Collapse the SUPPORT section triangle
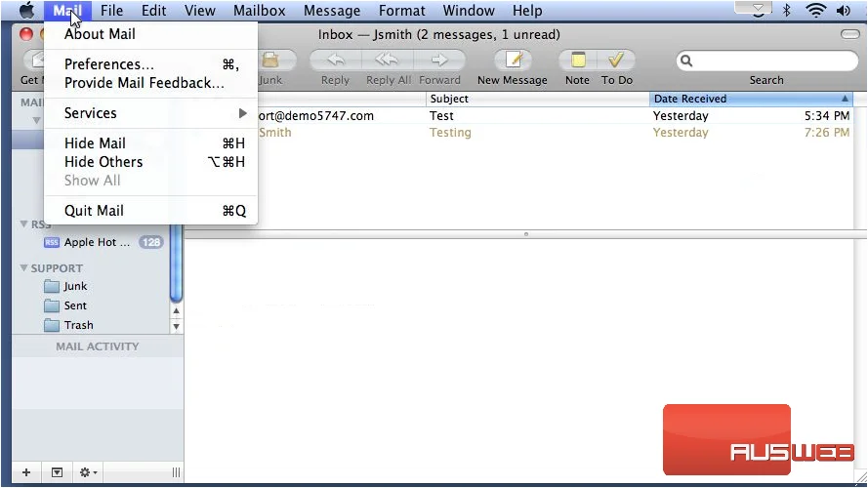Viewport: 868px width, 488px height. pyautogui.click(x=23, y=267)
